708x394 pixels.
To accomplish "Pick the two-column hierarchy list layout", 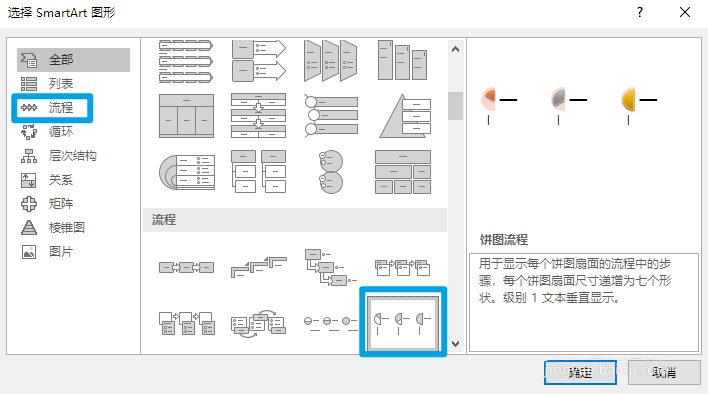I will [x=258, y=172].
